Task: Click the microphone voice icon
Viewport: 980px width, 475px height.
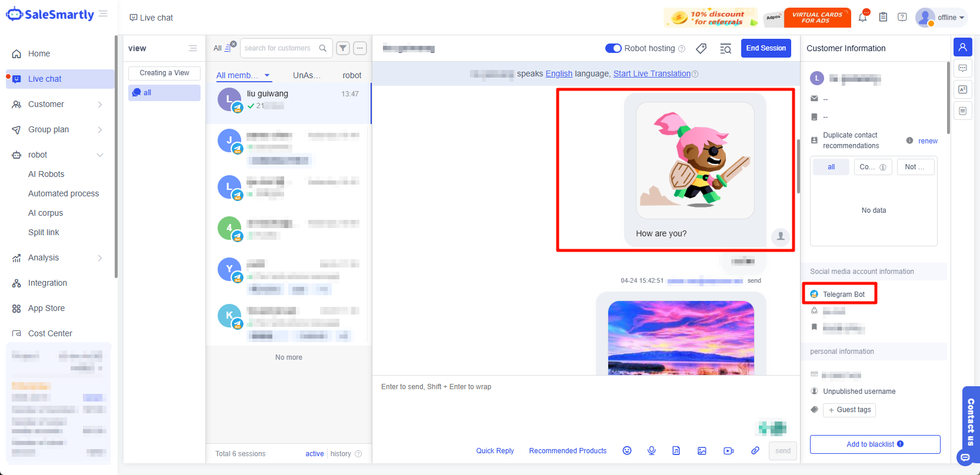Action: pyautogui.click(x=652, y=451)
